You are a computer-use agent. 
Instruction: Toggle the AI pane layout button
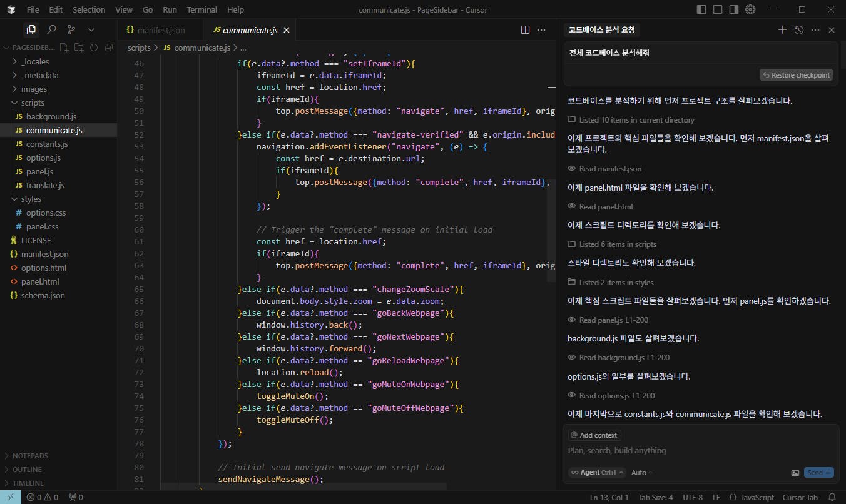click(734, 9)
